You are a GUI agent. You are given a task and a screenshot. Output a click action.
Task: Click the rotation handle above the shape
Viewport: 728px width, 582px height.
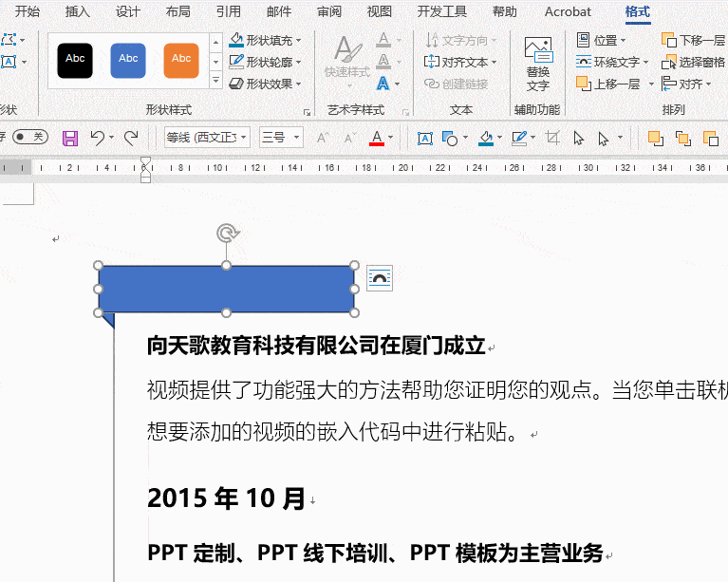coord(228,234)
